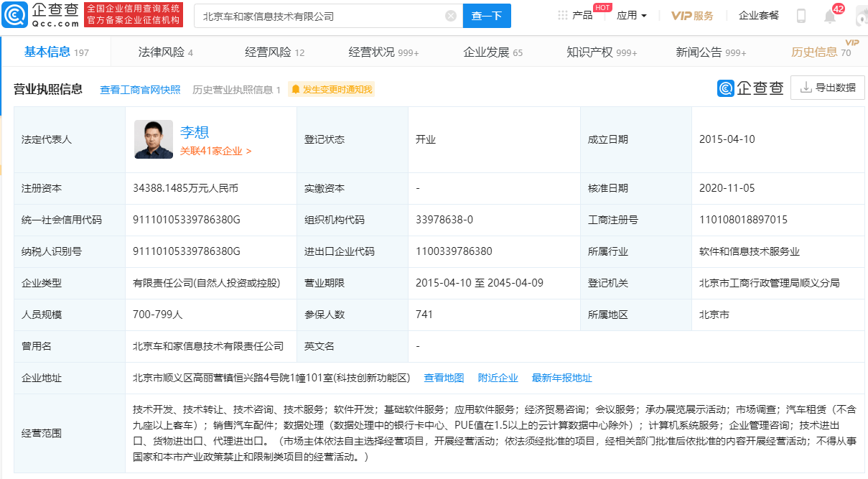The height and width of the screenshot is (479, 868).
Task: Select the 纳税人识别号 value
Action: [186, 251]
